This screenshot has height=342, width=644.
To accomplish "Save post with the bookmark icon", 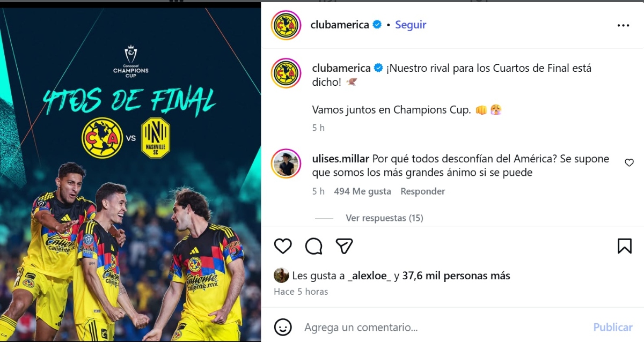I will pyautogui.click(x=624, y=246).
